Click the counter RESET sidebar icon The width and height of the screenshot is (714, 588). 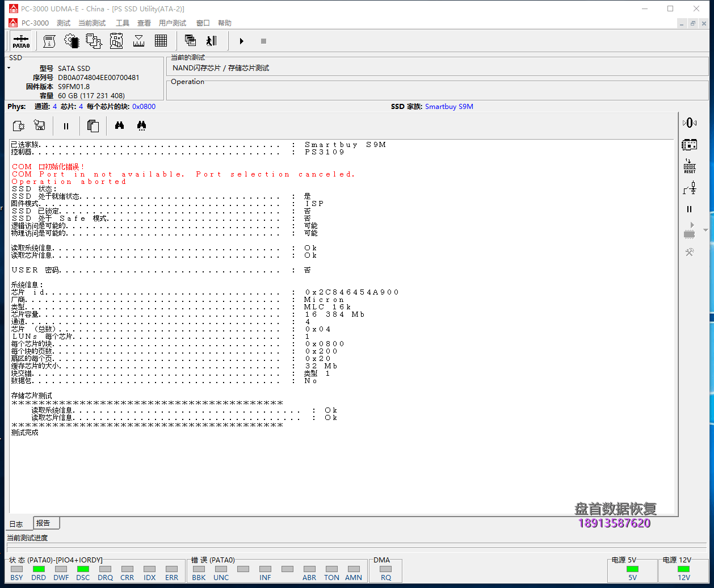click(x=690, y=166)
